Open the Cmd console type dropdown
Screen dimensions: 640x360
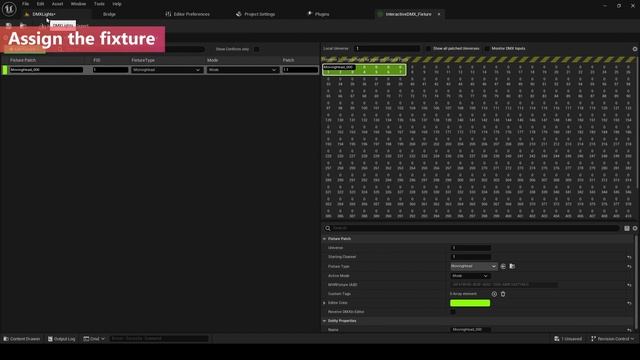(94, 339)
